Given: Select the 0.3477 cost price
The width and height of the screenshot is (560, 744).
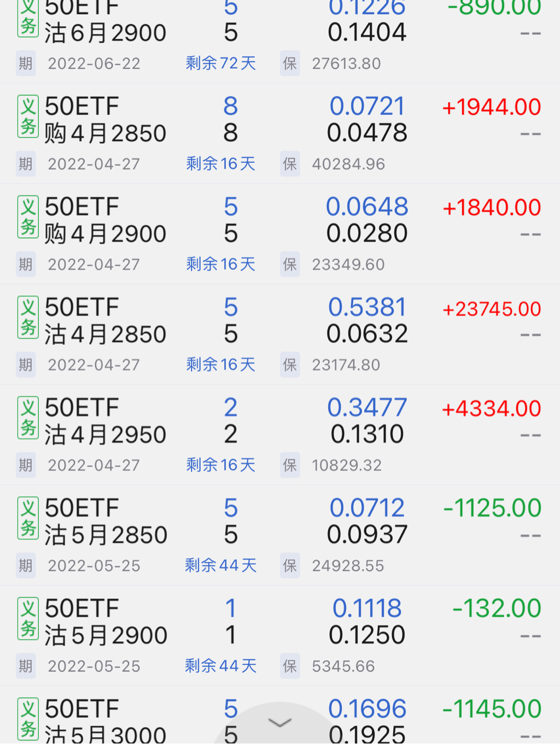Looking at the screenshot, I should 367,408.
